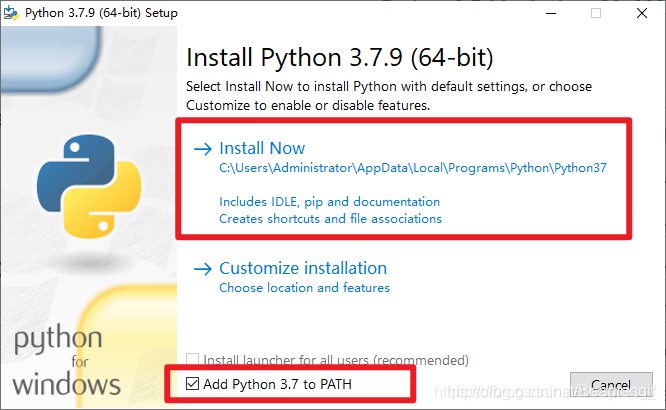Image resolution: width=666 pixels, height=410 pixels.
Task: Click the Python 3.7.9 Setup title bar text
Action: pyautogui.click(x=101, y=13)
